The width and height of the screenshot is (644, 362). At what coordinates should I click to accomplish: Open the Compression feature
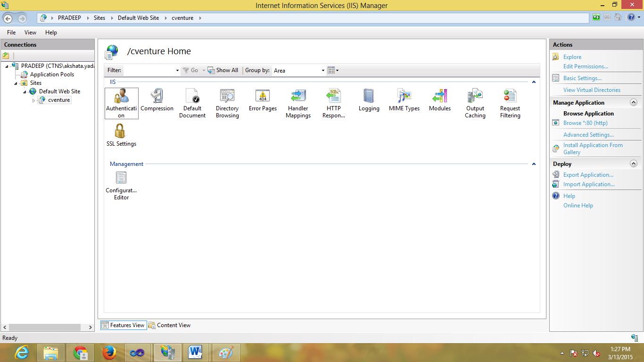click(157, 100)
